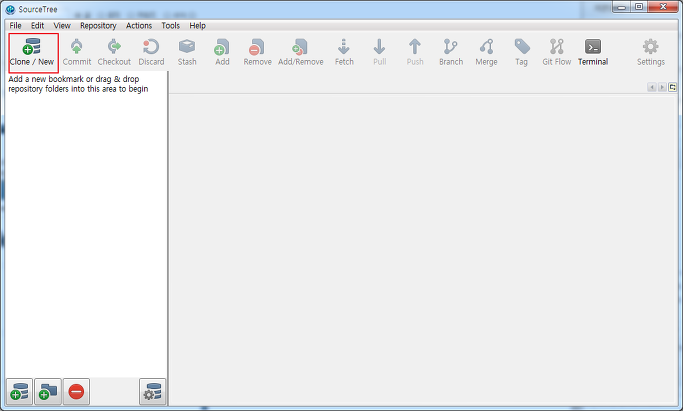Open the Actions menu

click(x=139, y=26)
